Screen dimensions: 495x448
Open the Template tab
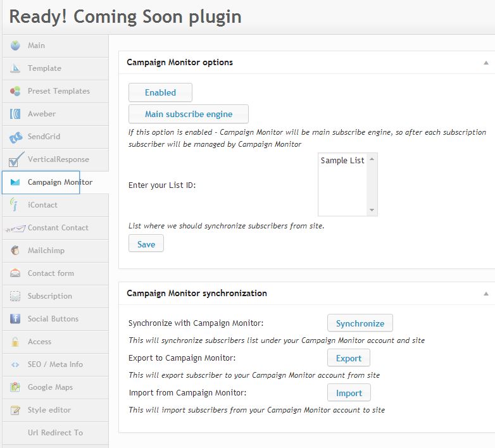(x=56, y=69)
